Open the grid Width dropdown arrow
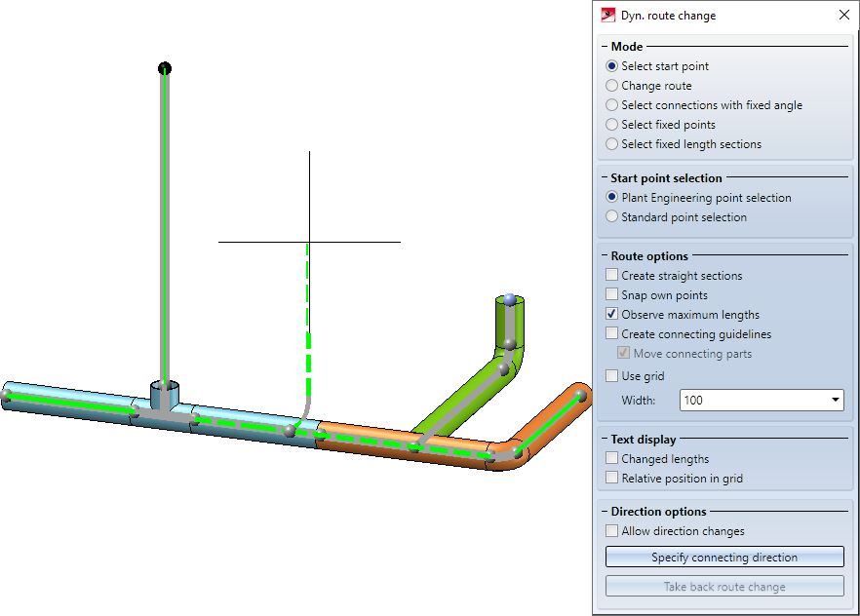The image size is (860, 616). pos(836,400)
